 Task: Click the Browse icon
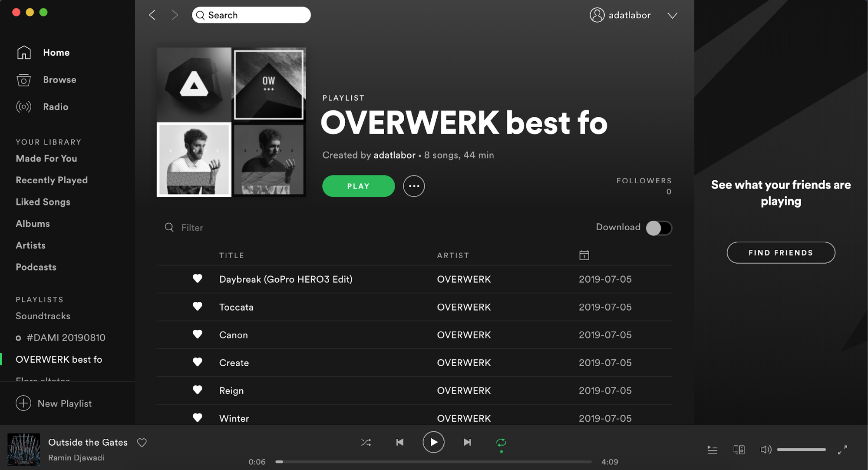[24, 80]
